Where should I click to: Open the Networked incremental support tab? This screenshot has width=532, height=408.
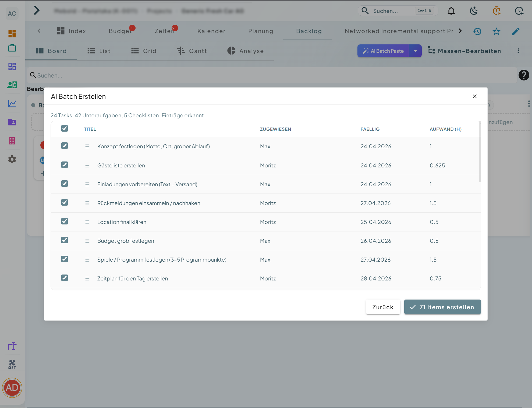[x=399, y=31]
